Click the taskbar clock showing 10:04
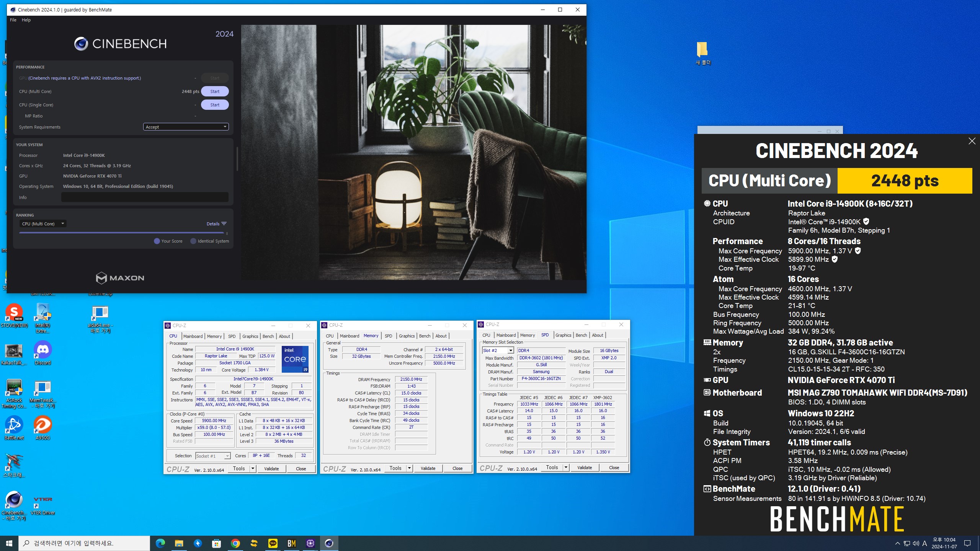Screen dimensions: 980x551 tap(944, 543)
